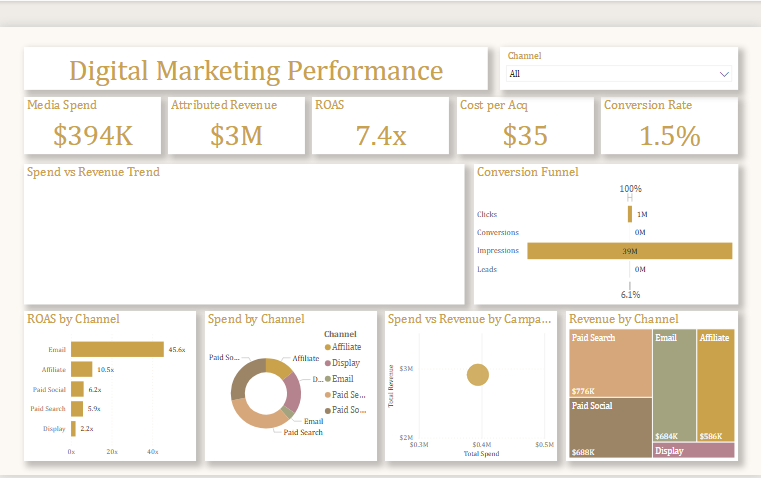Select the Affiliate $586K treemap tile
The image size is (761, 478).
tap(716, 385)
